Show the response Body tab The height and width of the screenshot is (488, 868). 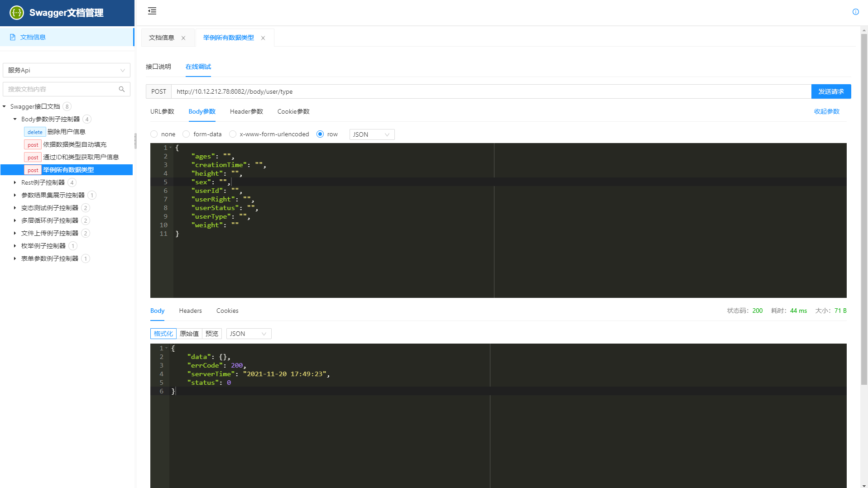tap(157, 311)
